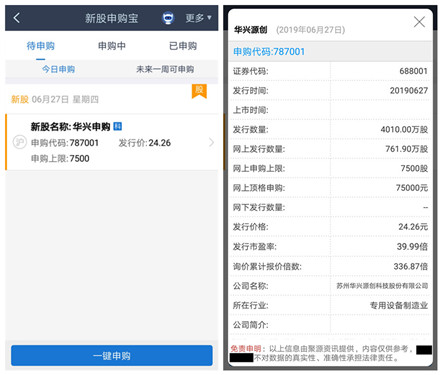Image resolution: width=442 pixels, height=375 pixels.
Task: Switch to the 待申购 tab
Action: 41,46
